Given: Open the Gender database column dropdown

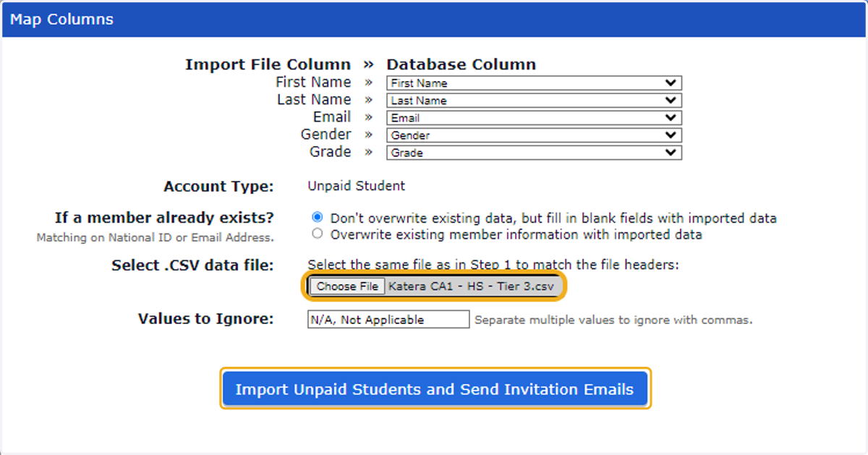Looking at the screenshot, I should pyautogui.click(x=534, y=135).
